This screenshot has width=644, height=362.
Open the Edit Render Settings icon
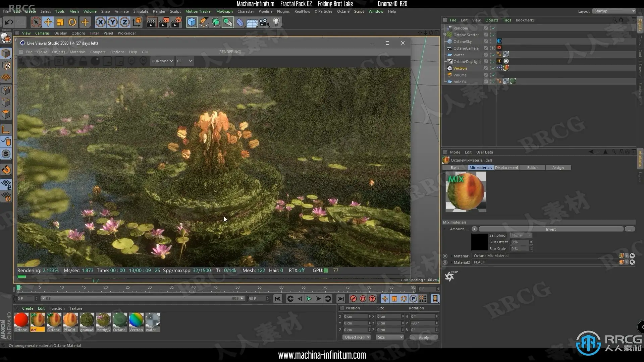176,22
